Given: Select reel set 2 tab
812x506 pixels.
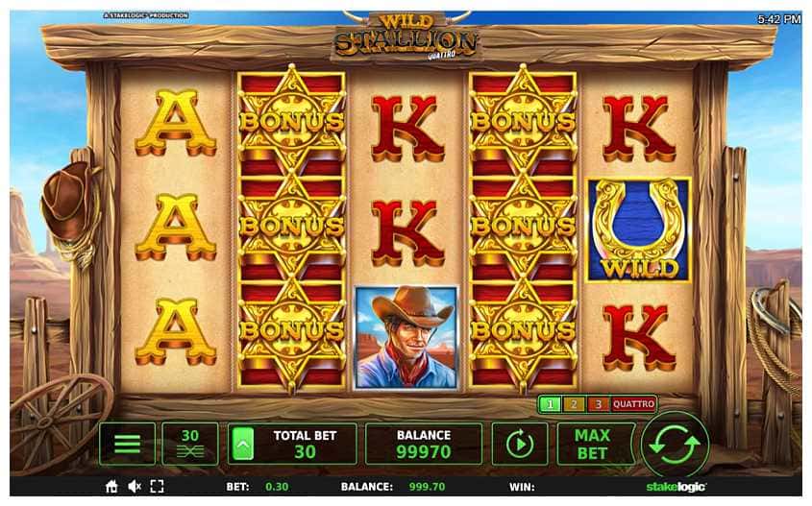Looking at the screenshot, I should [x=574, y=404].
